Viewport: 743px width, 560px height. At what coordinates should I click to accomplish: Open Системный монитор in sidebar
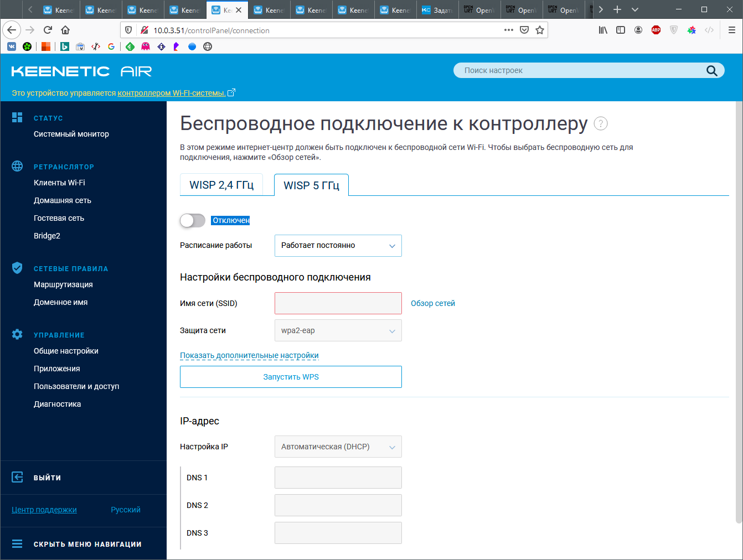pyautogui.click(x=71, y=134)
